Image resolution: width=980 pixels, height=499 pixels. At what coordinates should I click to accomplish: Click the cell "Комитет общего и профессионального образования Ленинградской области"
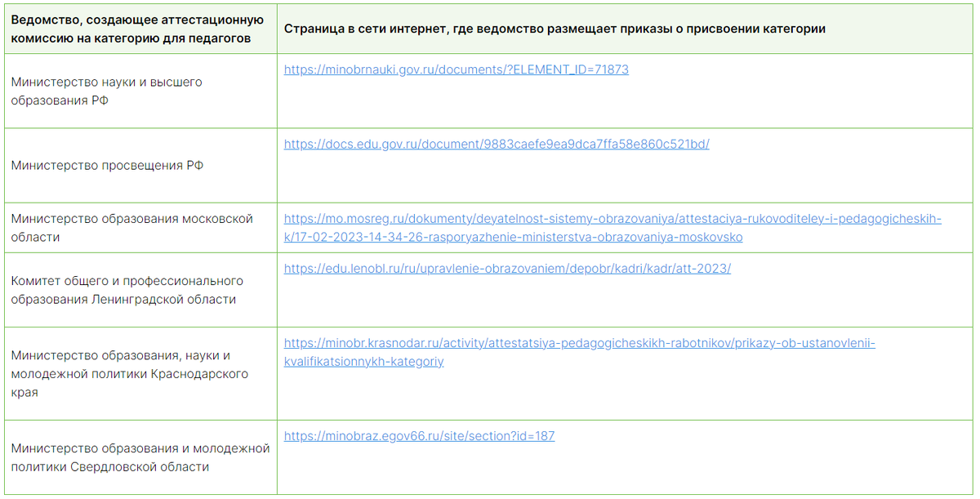click(x=140, y=290)
